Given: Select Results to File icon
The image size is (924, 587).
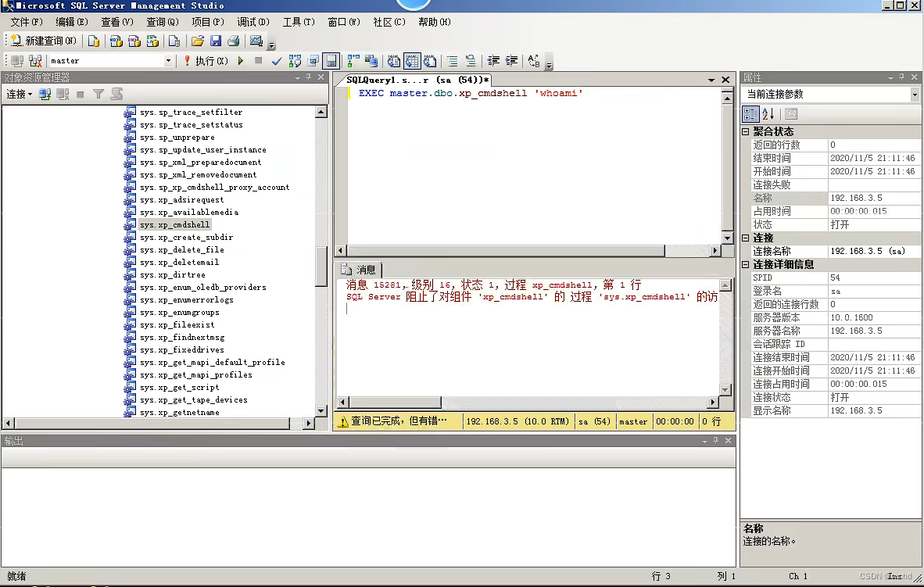Looking at the screenshot, I should tap(430, 61).
